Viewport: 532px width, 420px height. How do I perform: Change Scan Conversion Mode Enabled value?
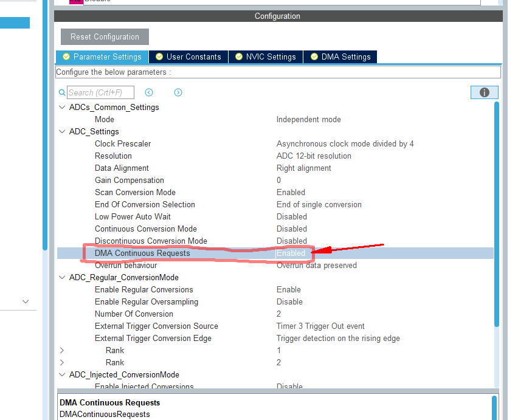[x=291, y=192]
